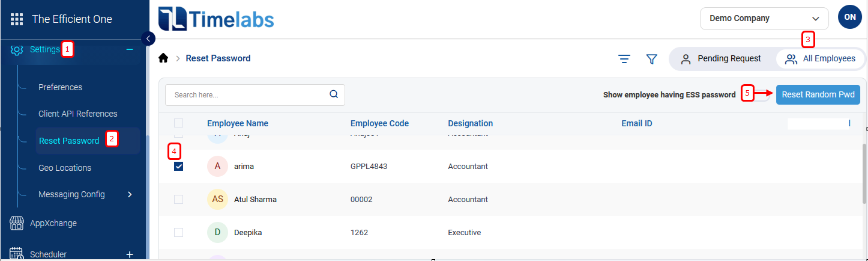Go to home via breadcrumb house icon
Image resolution: width=868 pixels, height=261 pixels.
pos(163,58)
